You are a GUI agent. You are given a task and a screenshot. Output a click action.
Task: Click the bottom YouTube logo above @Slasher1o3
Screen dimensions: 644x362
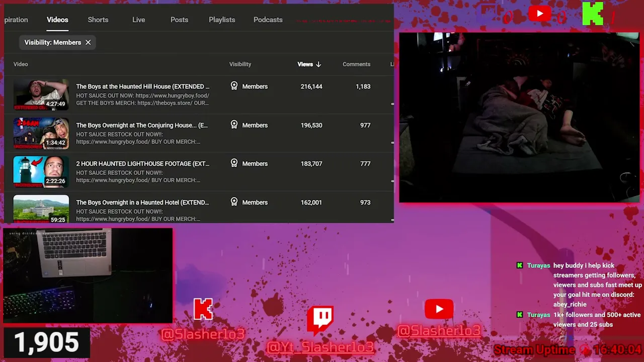pyautogui.click(x=439, y=309)
